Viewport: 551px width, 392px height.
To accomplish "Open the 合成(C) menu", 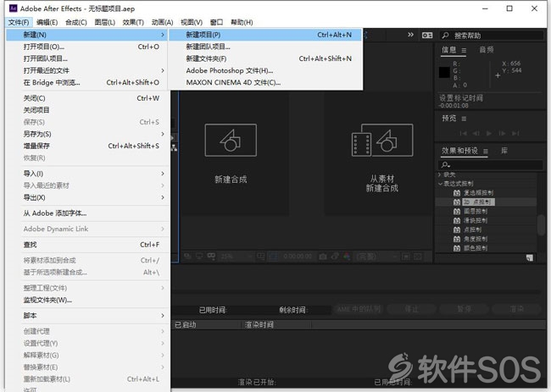I will 76,23.
